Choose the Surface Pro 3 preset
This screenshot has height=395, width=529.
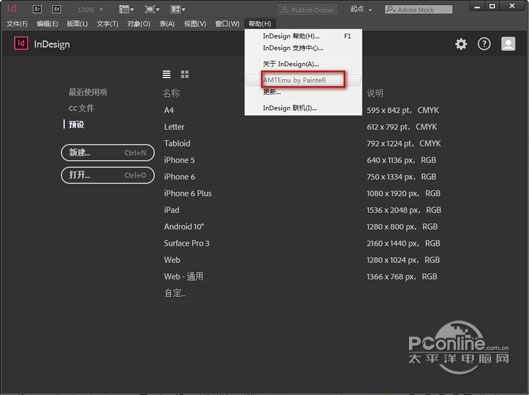[x=186, y=243]
